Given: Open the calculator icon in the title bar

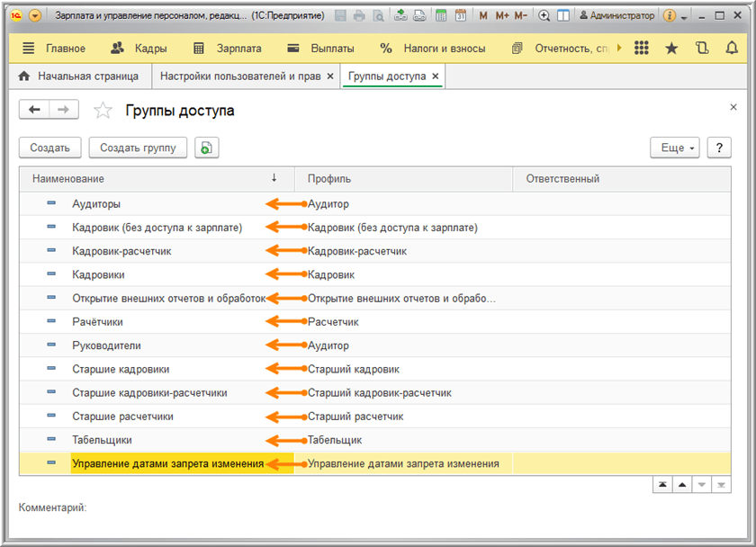Looking at the screenshot, I should coord(441,16).
